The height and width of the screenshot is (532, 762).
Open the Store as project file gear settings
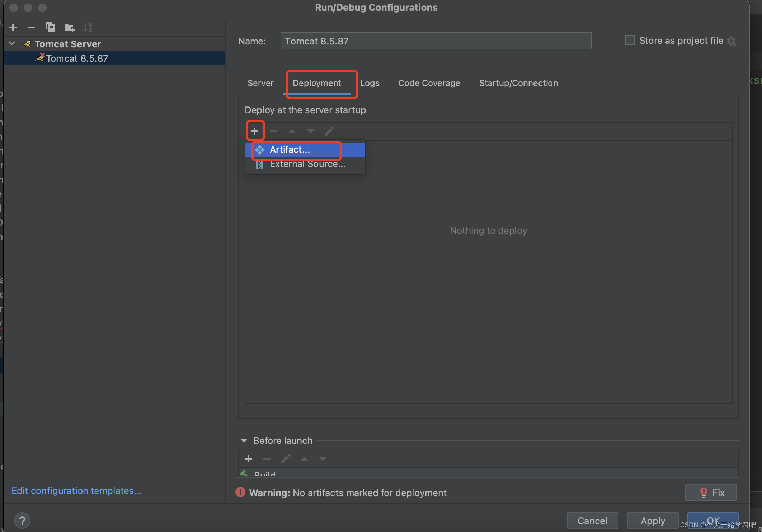732,41
